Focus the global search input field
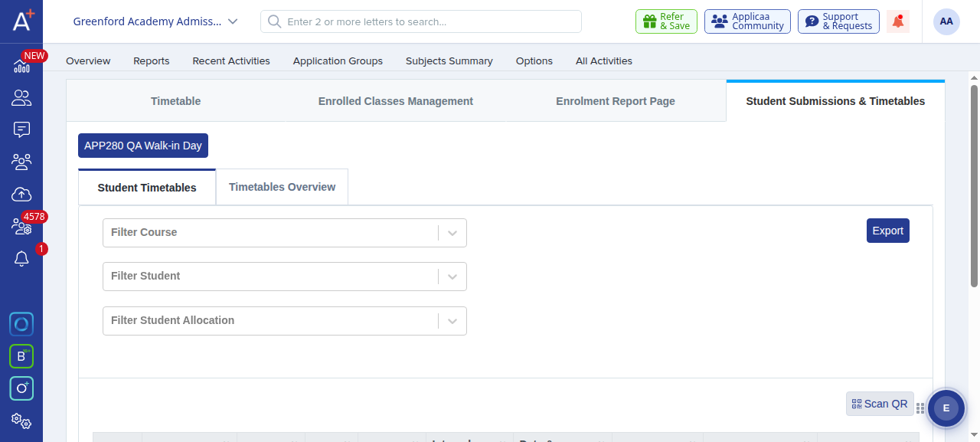 point(421,21)
